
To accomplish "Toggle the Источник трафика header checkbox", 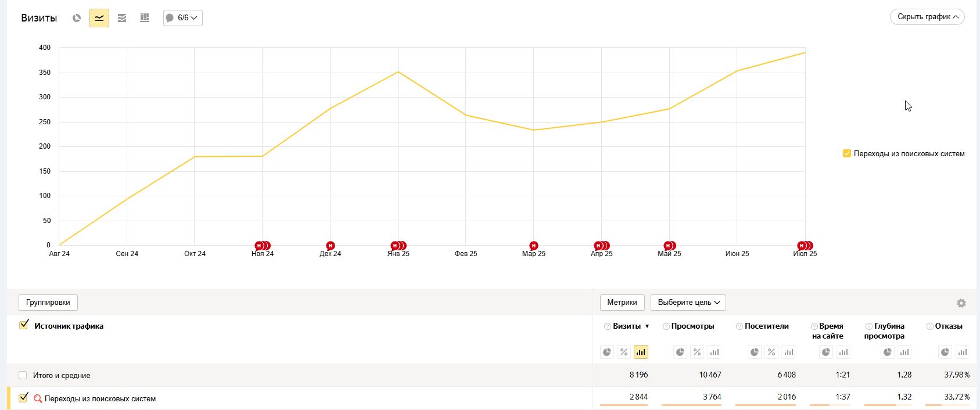I will point(24,325).
